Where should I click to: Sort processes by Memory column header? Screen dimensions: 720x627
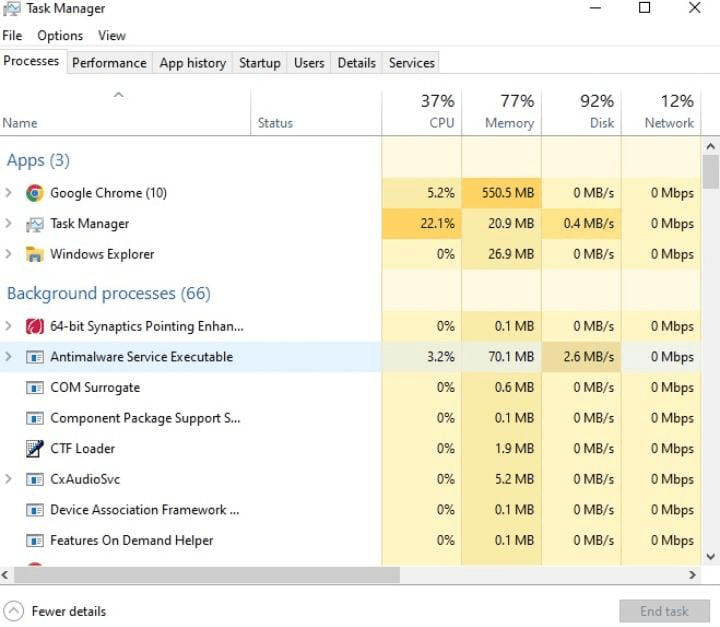click(509, 112)
